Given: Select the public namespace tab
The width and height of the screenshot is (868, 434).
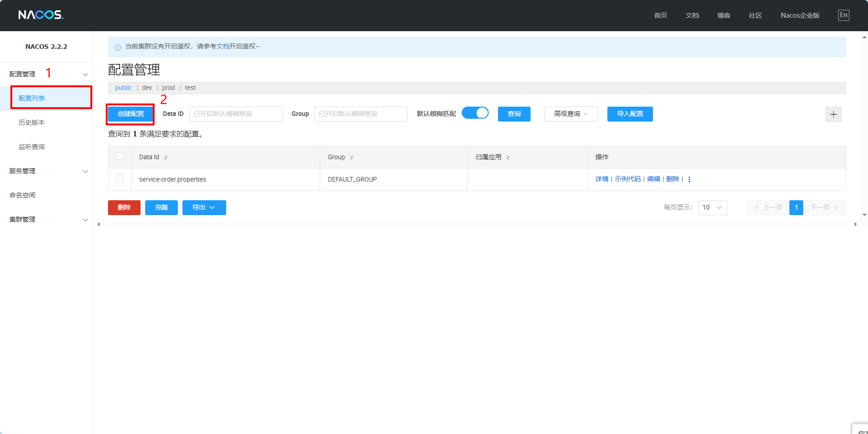Looking at the screenshot, I should [123, 88].
